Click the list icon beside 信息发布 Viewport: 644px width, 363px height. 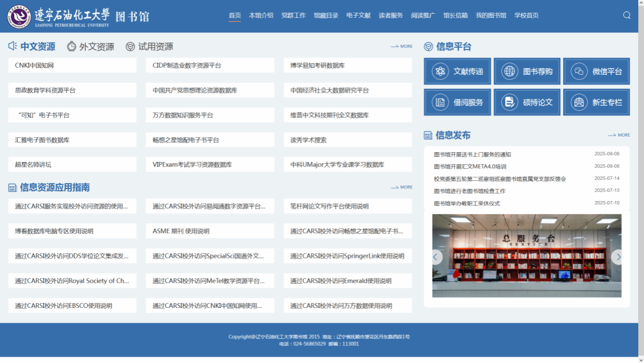point(428,135)
